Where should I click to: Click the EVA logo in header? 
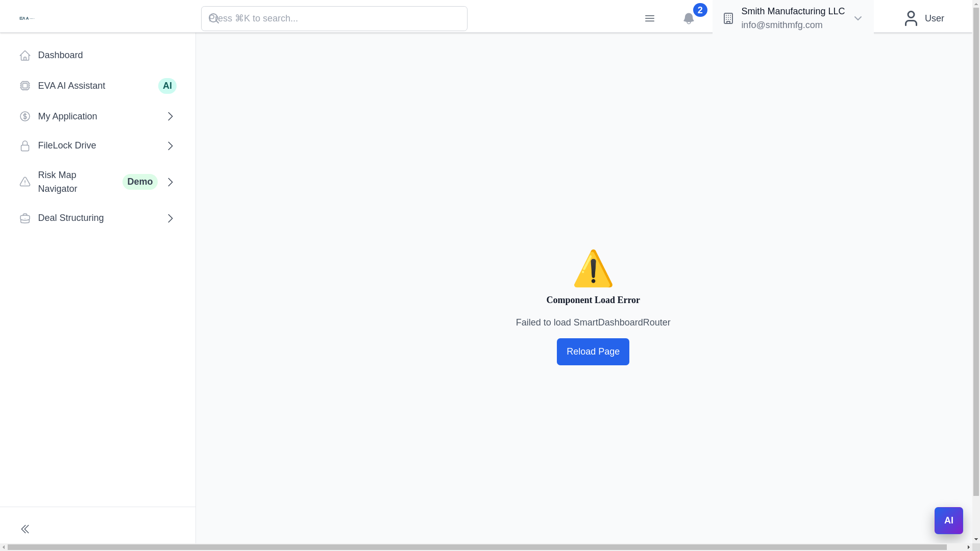[x=27, y=18]
